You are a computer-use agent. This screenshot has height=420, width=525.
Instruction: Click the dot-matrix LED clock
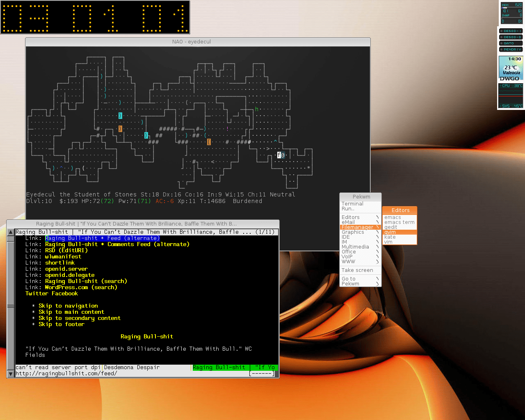tap(95, 17)
